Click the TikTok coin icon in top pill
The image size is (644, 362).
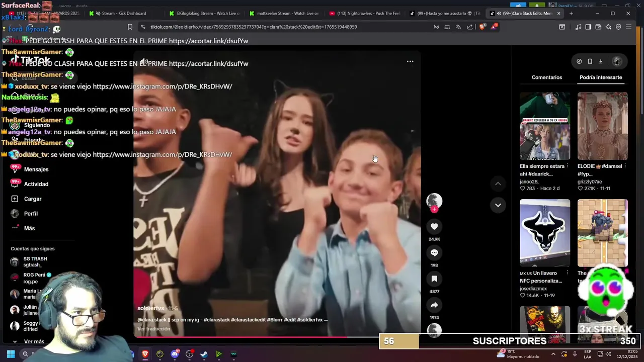tap(579, 61)
